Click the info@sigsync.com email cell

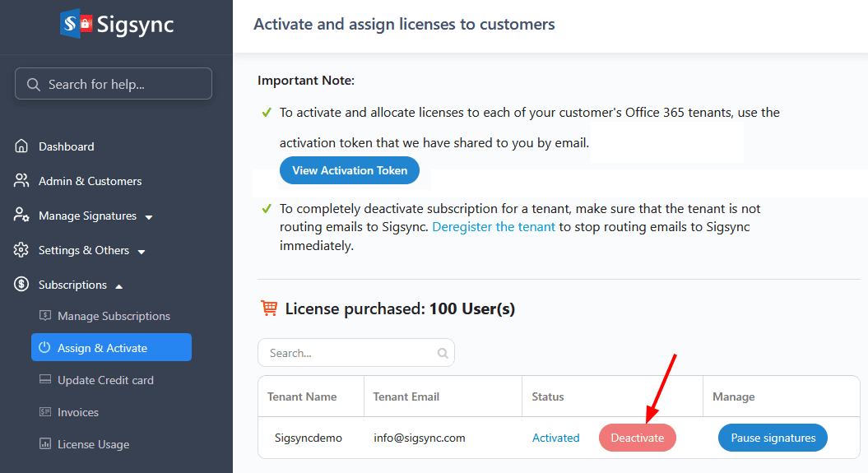[x=419, y=438]
